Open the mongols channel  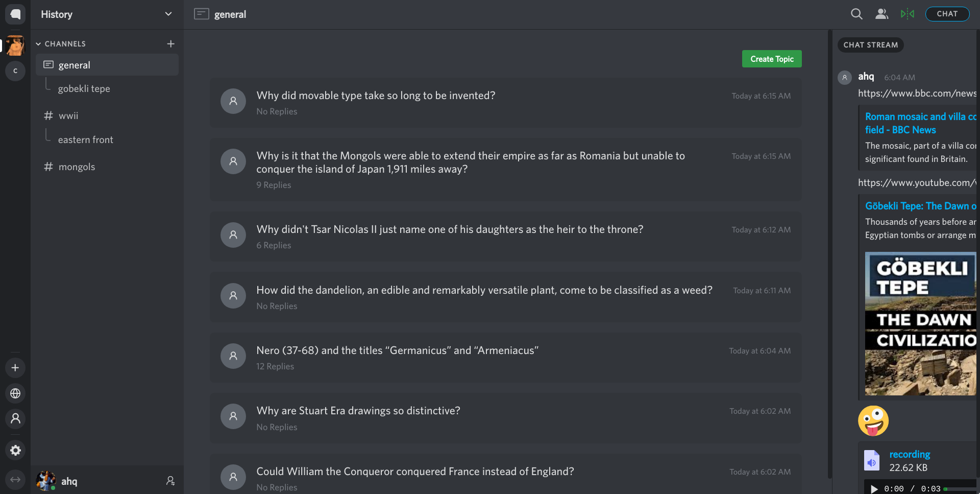(x=77, y=167)
